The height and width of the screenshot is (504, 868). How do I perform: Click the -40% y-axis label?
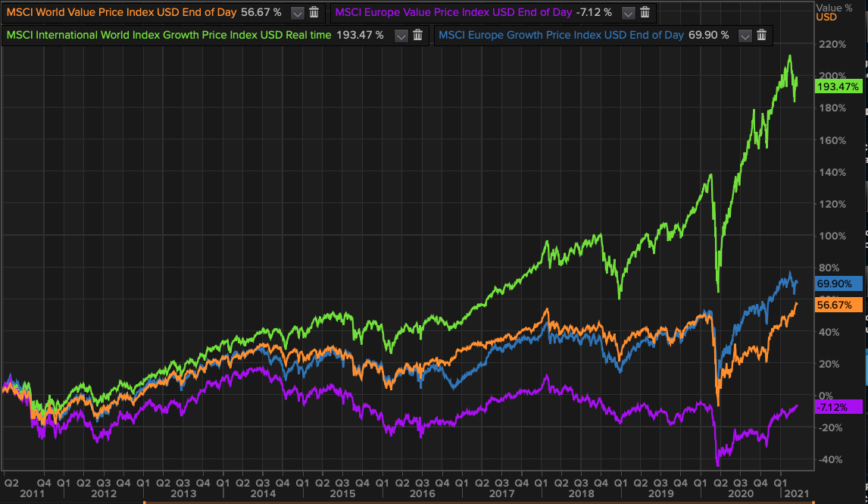[830, 460]
